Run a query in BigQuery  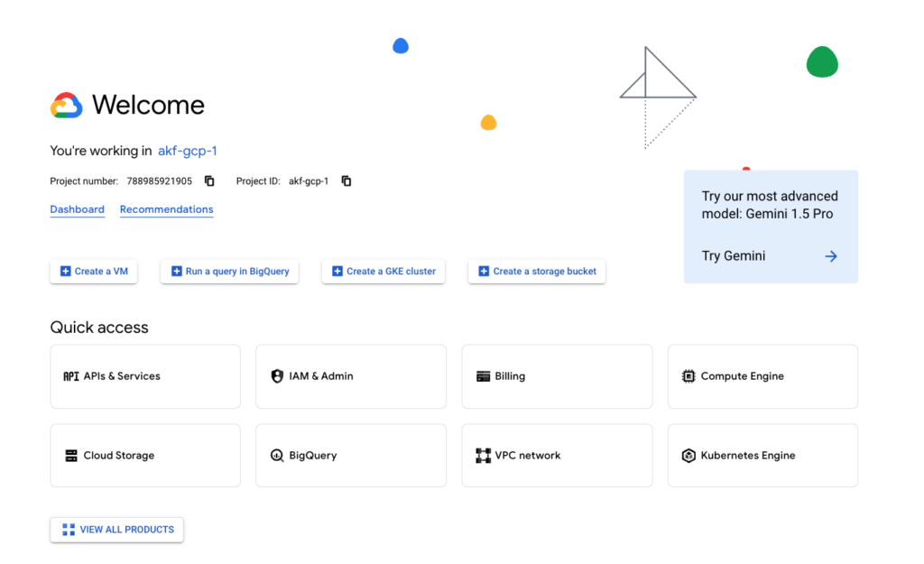[229, 271]
